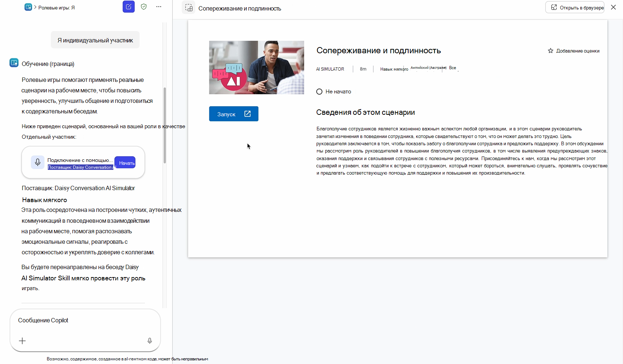
Task: Click the AI content disclaimer text at the bottom
Action: [127, 359]
